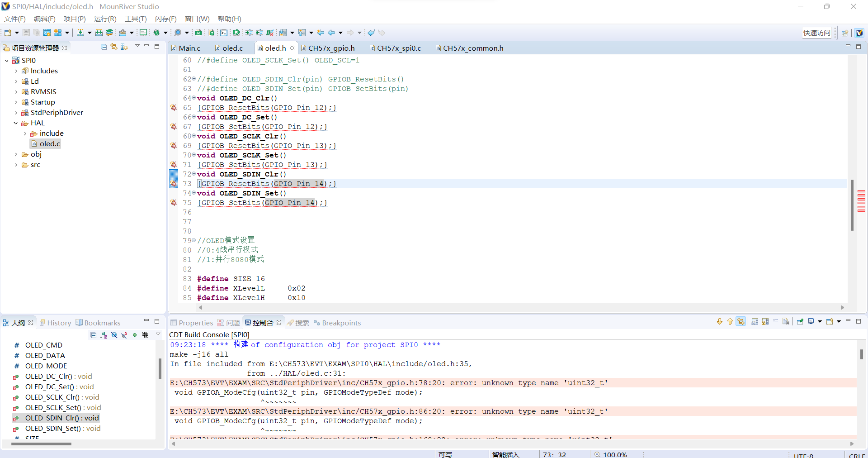This screenshot has height=458, width=868.
Task: Select oled.c in the project tree
Action: pyautogui.click(x=45, y=143)
